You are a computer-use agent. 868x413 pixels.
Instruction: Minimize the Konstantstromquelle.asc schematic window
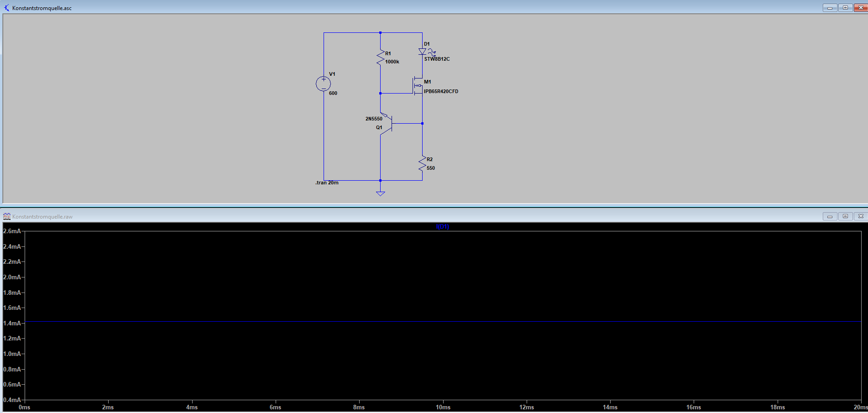tap(830, 8)
